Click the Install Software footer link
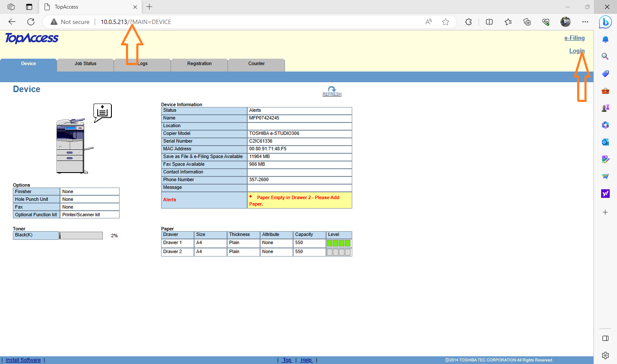617x364 pixels. pyautogui.click(x=23, y=360)
